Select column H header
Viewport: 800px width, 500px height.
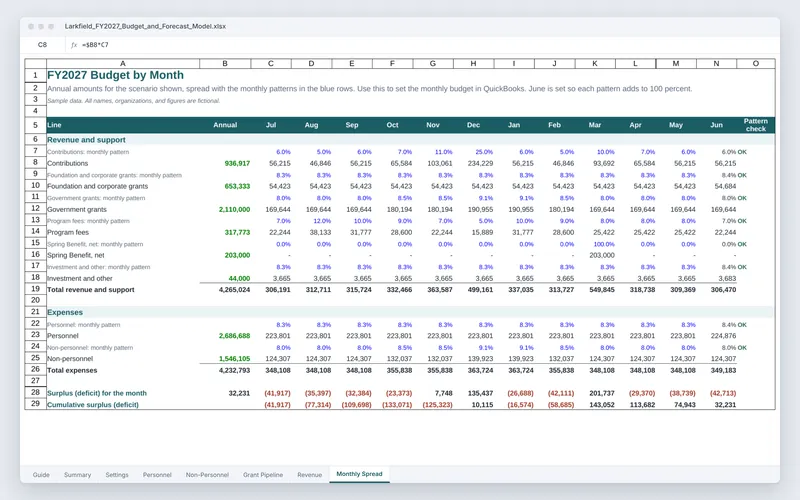click(x=473, y=63)
